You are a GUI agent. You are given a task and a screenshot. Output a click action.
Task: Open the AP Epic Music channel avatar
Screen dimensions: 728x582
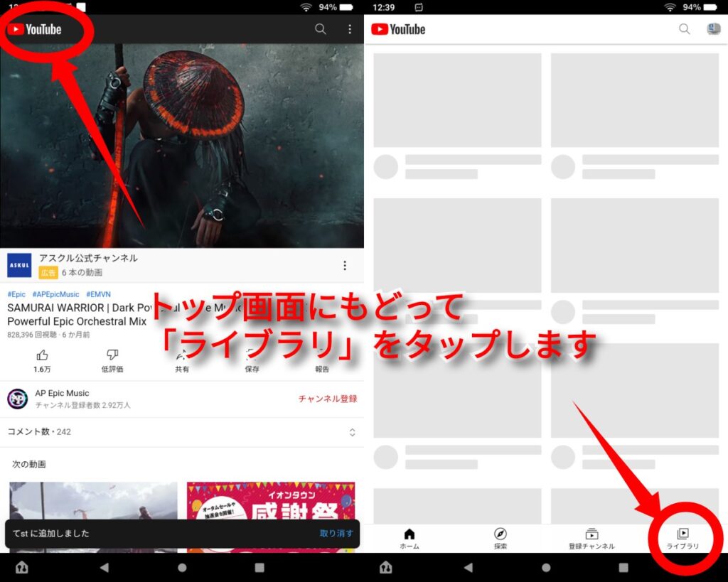click(18, 399)
